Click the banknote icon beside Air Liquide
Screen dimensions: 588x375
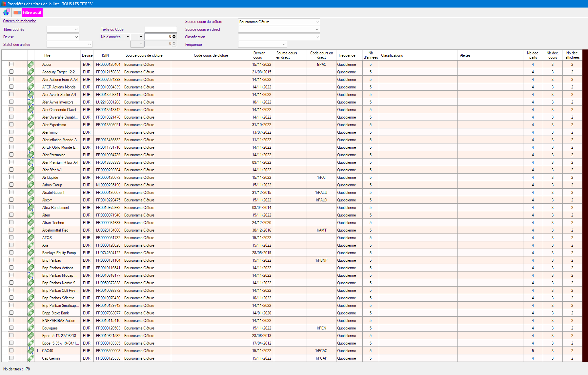[x=31, y=178]
